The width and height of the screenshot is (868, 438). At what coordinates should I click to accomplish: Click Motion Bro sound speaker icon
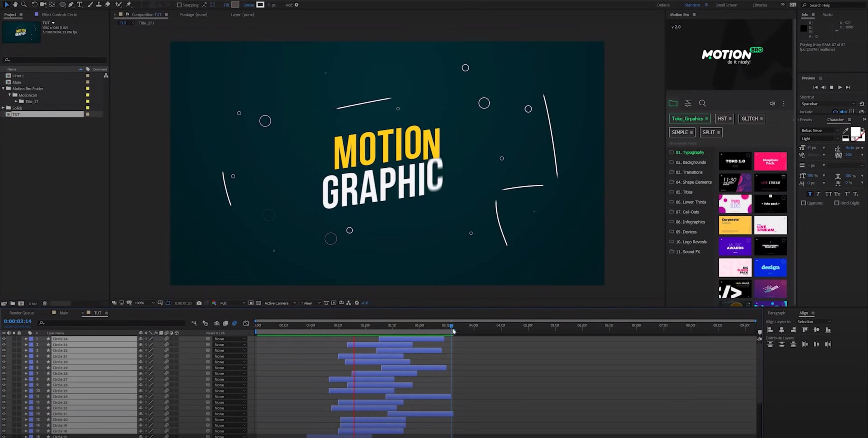pyautogui.click(x=772, y=103)
